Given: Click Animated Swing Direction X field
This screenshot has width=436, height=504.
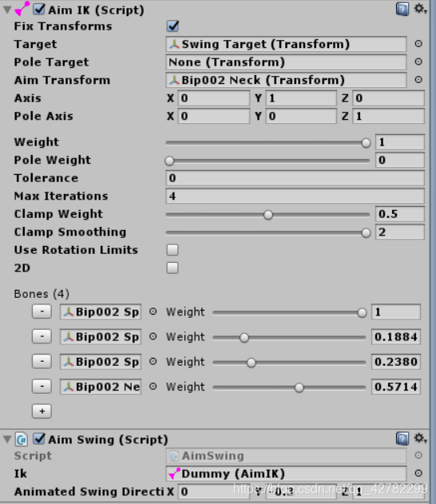Looking at the screenshot, I should pos(214,491).
